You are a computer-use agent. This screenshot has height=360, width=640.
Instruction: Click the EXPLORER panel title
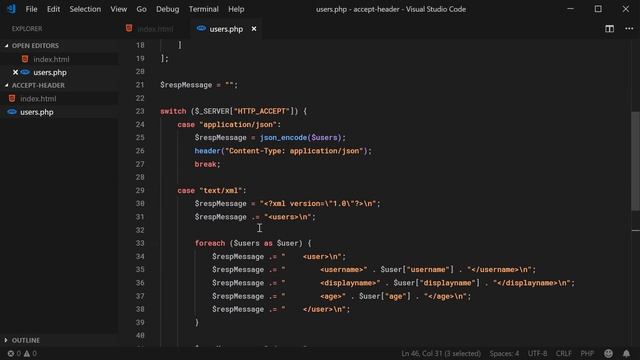(27, 29)
